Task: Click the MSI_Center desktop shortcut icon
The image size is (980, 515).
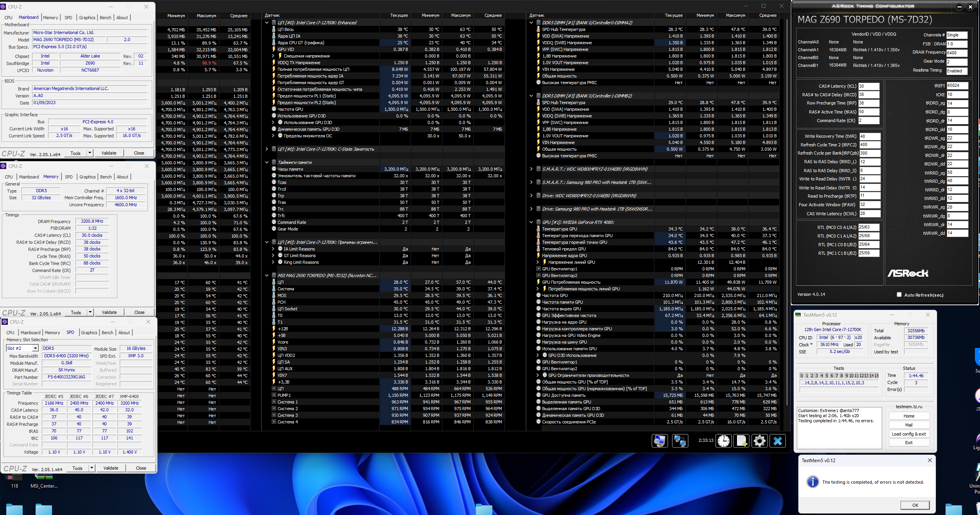Action: tap(44, 477)
